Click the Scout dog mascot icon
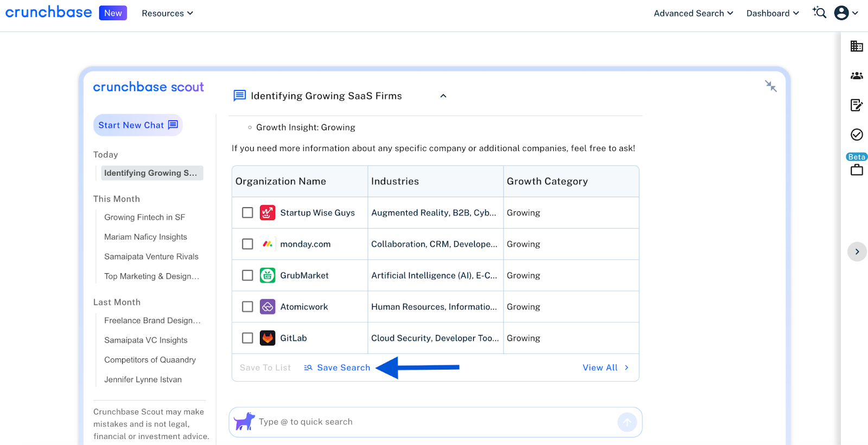Viewport: 868px width, 445px height. click(244, 421)
